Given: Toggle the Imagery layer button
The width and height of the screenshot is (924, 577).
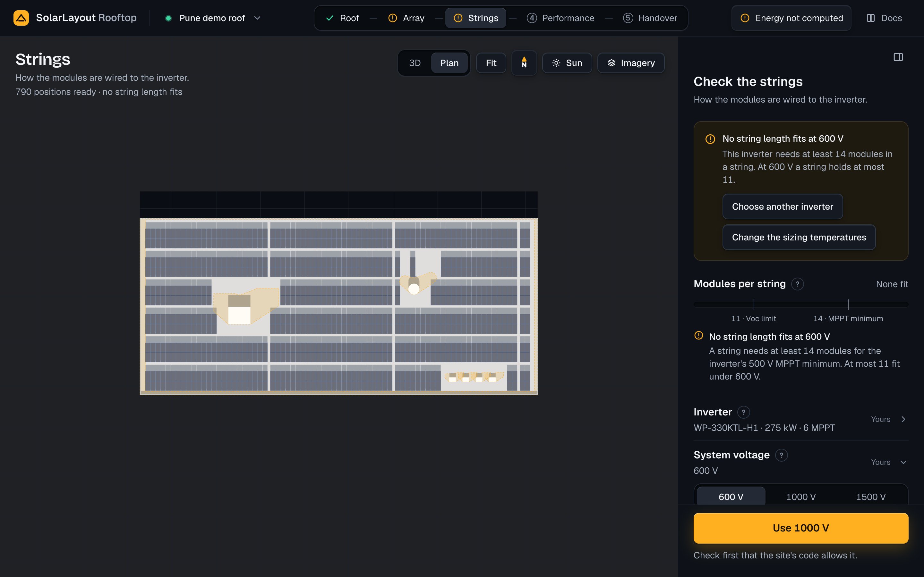Looking at the screenshot, I should coord(631,63).
